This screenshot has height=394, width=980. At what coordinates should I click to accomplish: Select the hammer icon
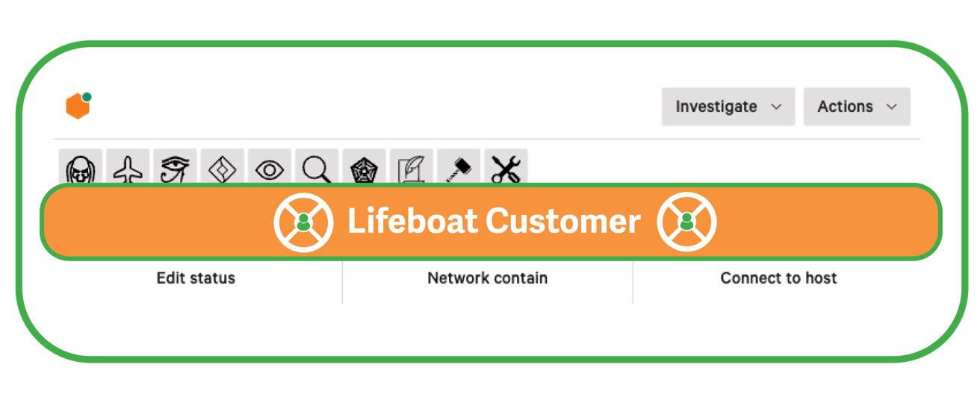point(459,167)
